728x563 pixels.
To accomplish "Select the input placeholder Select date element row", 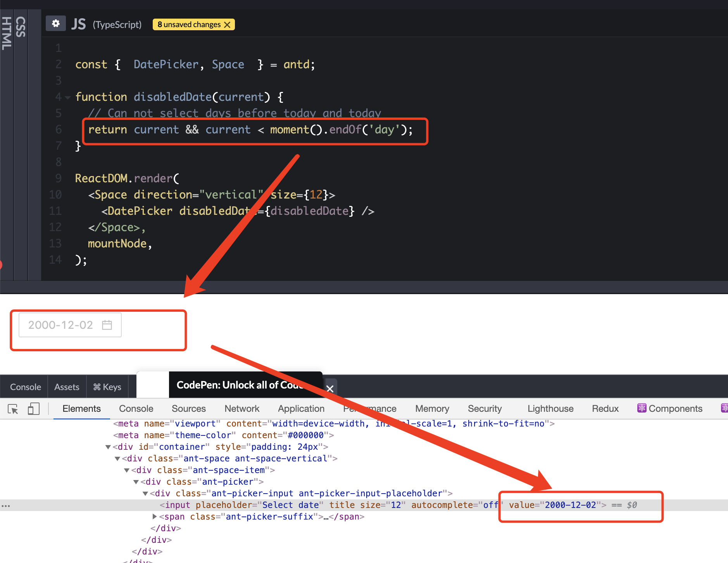I will [364, 505].
